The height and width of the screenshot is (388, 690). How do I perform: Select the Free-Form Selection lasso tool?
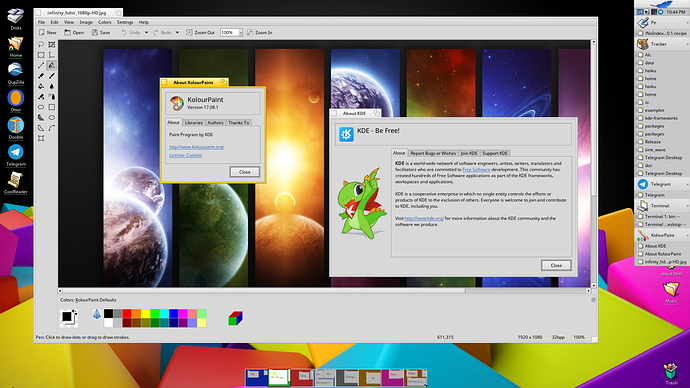pos(41,44)
